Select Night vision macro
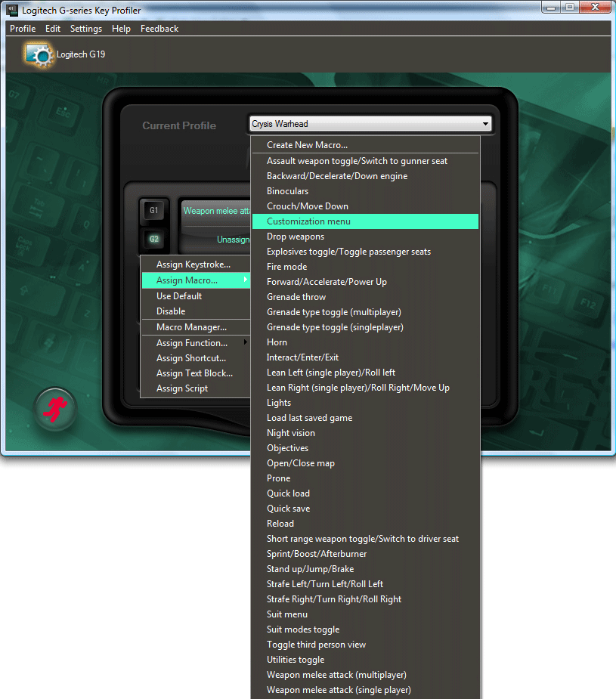This screenshot has height=699, width=616. (366, 433)
